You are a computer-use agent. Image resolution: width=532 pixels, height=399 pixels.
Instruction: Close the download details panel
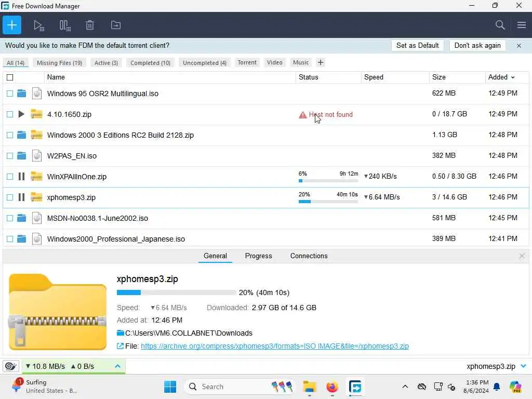pos(522,256)
